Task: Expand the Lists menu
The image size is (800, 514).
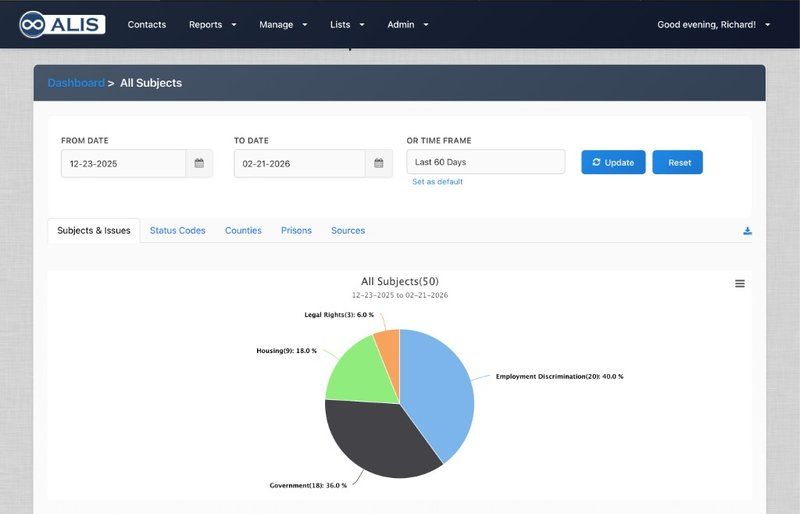Action: coord(347,25)
